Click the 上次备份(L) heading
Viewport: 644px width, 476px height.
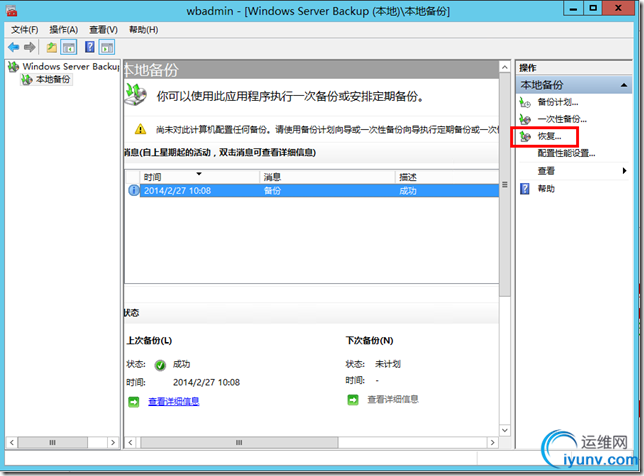(x=149, y=340)
